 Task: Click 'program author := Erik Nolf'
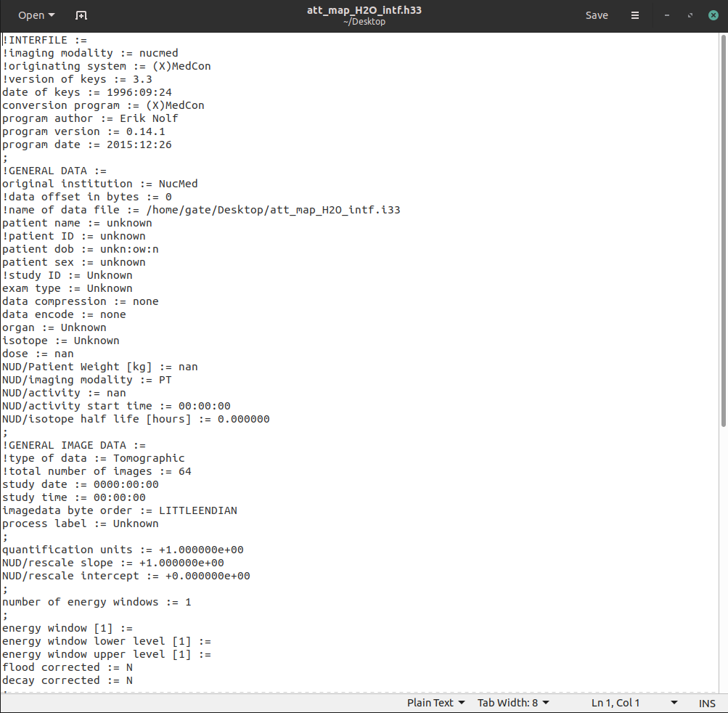[90, 118]
